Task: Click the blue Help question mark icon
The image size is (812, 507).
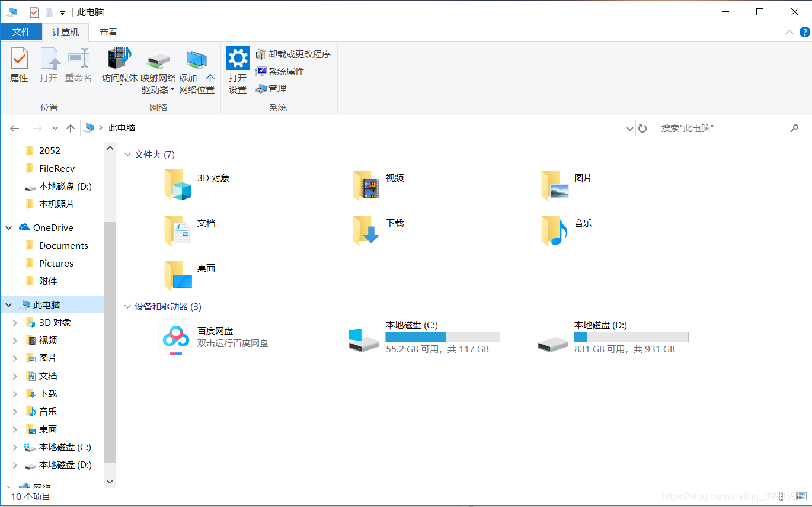Action: (x=804, y=32)
